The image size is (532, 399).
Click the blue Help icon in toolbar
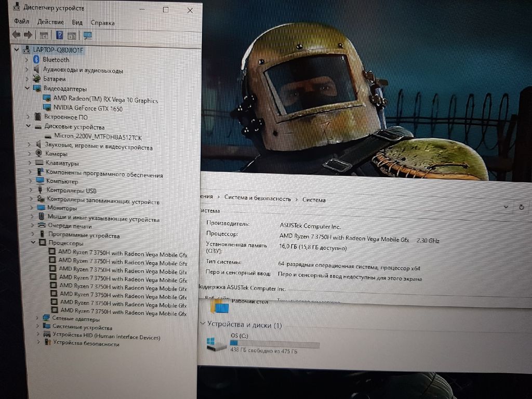pos(60,35)
